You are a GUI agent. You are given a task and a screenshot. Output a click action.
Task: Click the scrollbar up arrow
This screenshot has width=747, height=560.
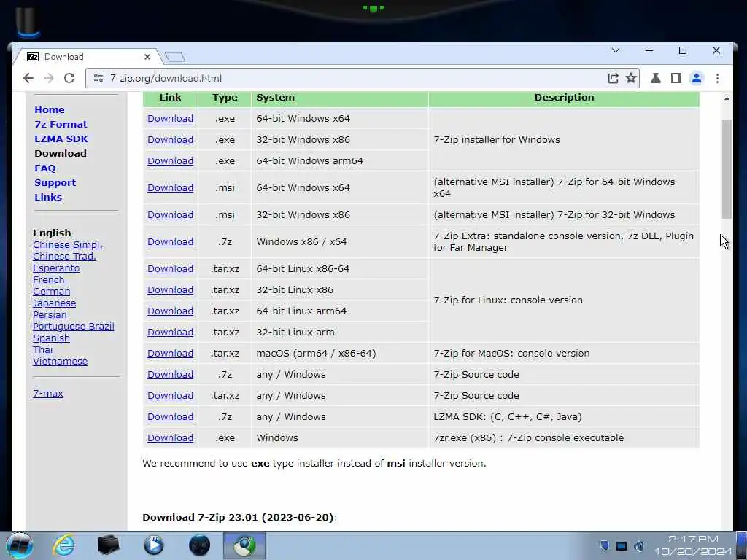coord(727,98)
